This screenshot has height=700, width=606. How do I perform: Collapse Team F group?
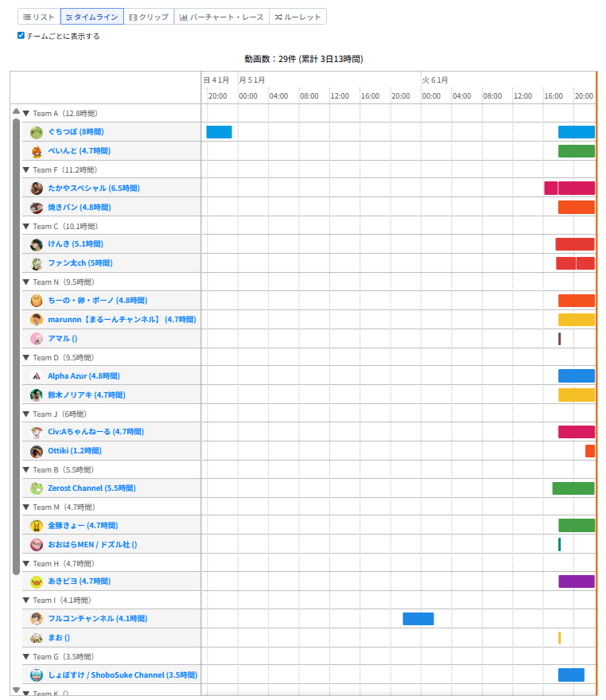coord(26,170)
